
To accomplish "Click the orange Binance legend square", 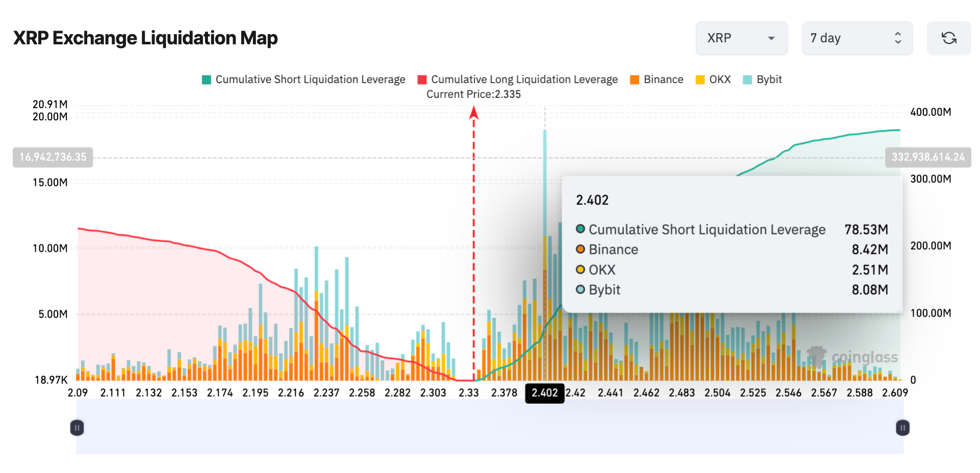I will pyautogui.click(x=634, y=80).
